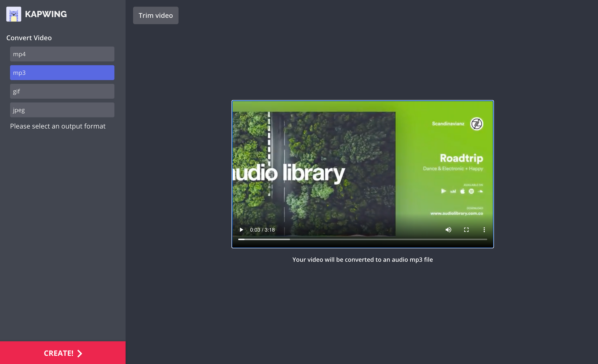598x364 pixels.
Task: Click the chevron arrow beside CREATE!
Action: click(80, 354)
